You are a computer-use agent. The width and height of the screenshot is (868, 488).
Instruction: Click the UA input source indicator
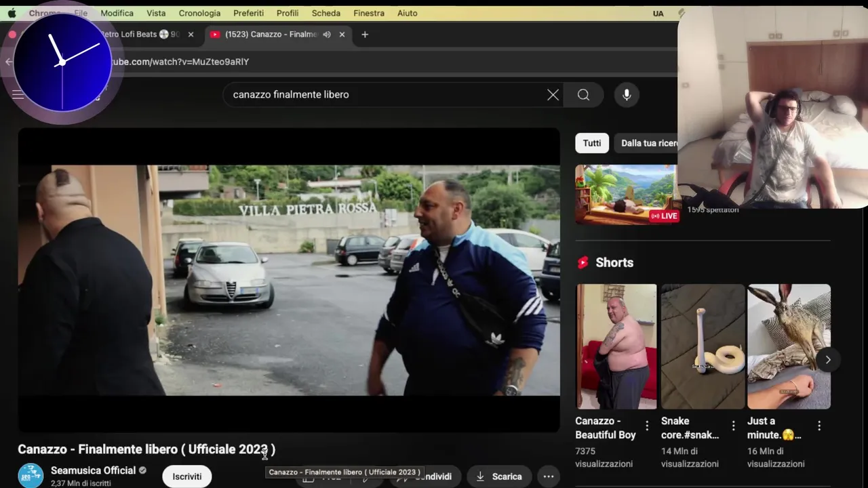click(658, 13)
